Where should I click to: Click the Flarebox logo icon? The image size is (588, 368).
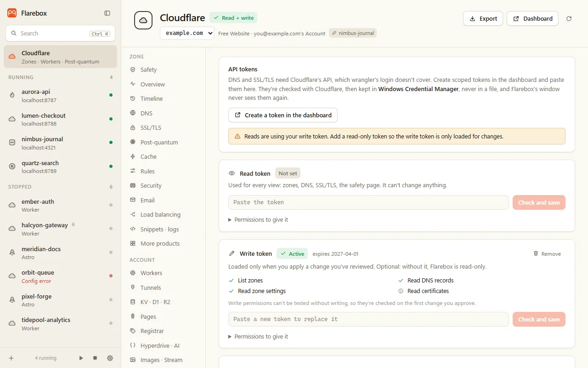pyautogui.click(x=12, y=13)
